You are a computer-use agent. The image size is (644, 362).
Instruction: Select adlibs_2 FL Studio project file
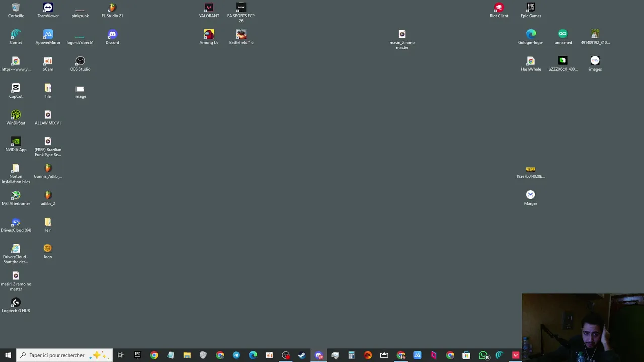[x=48, y=198]
